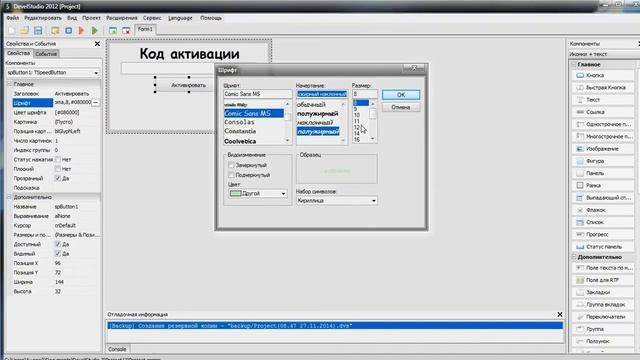Open the Сервис menu
Image resolution: width=640 pixels, height=360 pixels.
click(152, 18)
